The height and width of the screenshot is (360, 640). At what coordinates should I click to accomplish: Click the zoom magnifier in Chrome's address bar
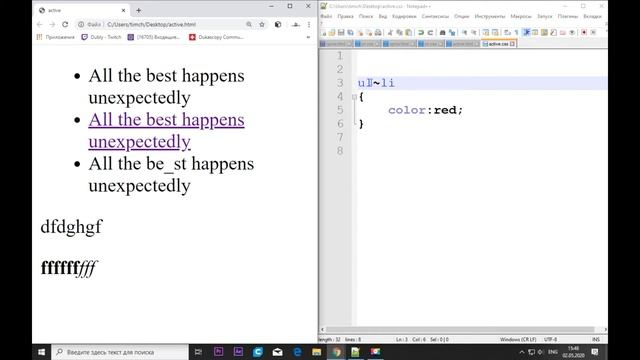(249, 24)
